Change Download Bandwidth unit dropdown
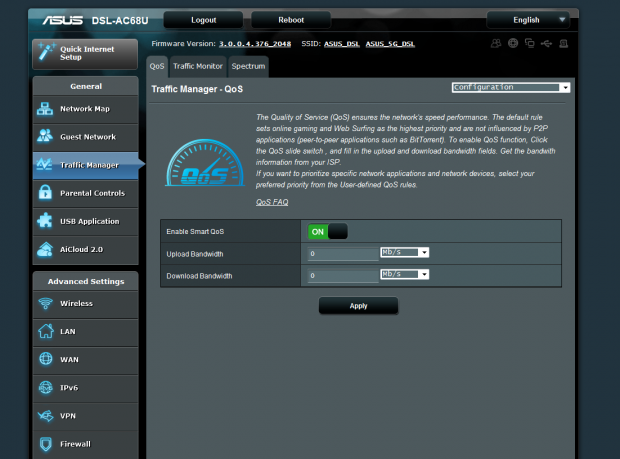620x459 pixels. click(405, 274)
